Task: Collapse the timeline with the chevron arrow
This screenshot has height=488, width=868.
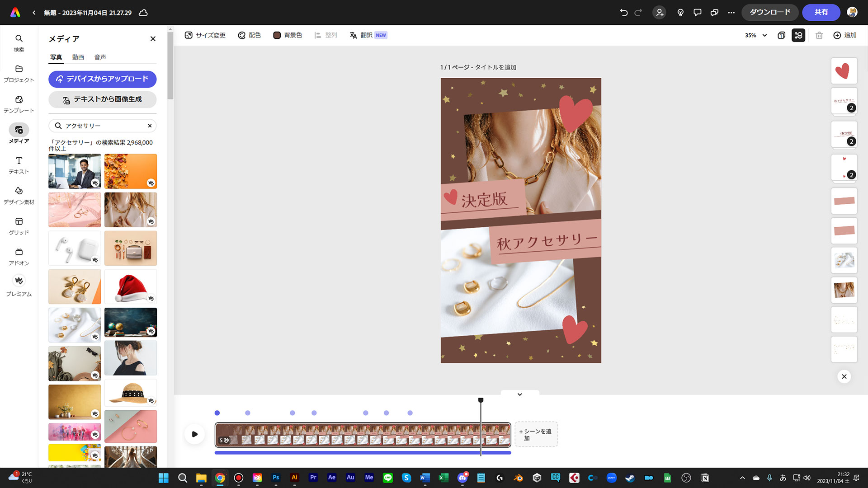Action: (519, 394)
